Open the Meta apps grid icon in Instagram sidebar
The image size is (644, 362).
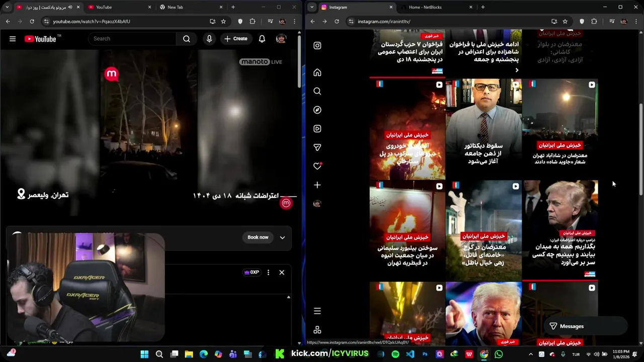(x=317, y=330)
